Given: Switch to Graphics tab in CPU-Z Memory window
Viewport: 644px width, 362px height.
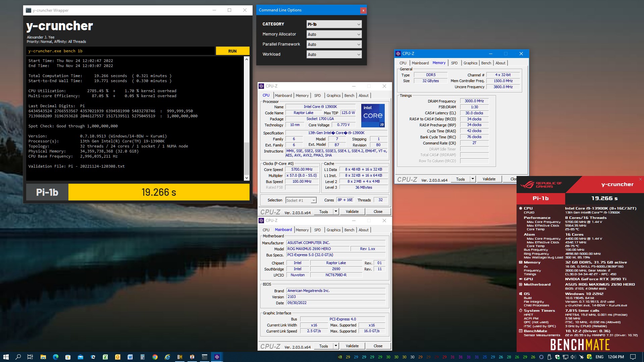Looking at the screenshot, I should pos(470,63).
